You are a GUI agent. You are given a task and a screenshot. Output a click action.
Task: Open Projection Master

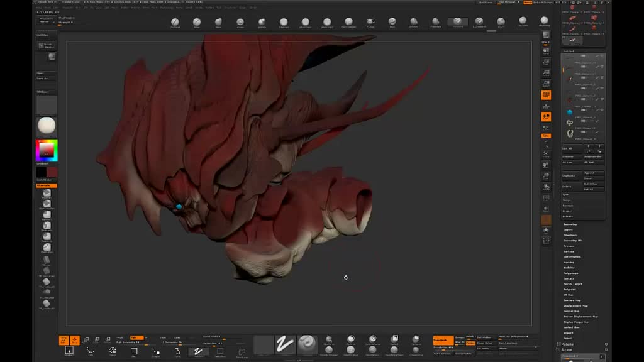46,20
